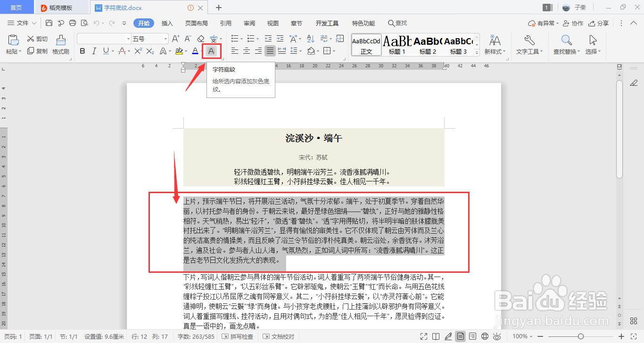Apply character shading with the 字符底纹 icon
Image resolution: width=644 pixels, height=343 pixels.
tap(211, 51)
